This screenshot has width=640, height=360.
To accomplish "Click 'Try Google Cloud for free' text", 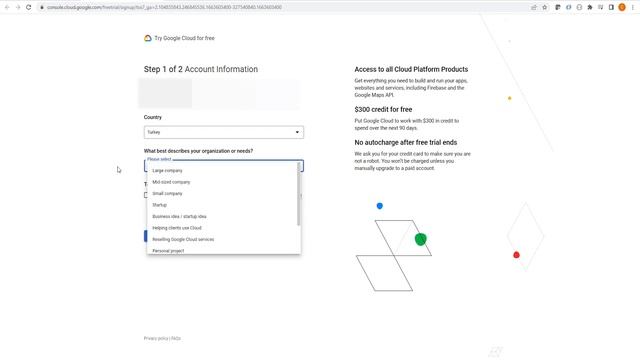I will [184, 38].
